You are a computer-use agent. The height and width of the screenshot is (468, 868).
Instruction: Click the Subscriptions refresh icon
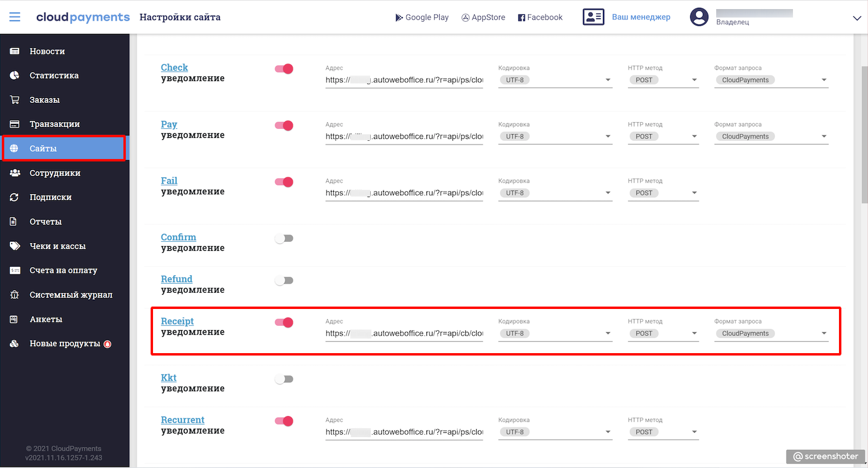[x=15, y=197]
